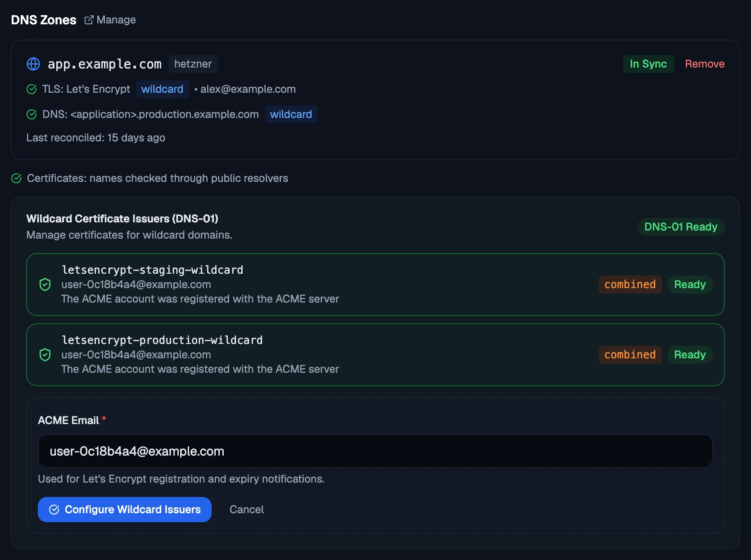Click the check icon beside DNS production record

[32, 114]
